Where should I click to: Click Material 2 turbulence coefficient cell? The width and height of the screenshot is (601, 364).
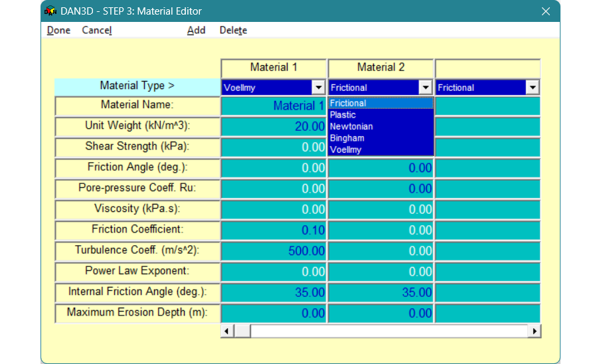point(381,251)
